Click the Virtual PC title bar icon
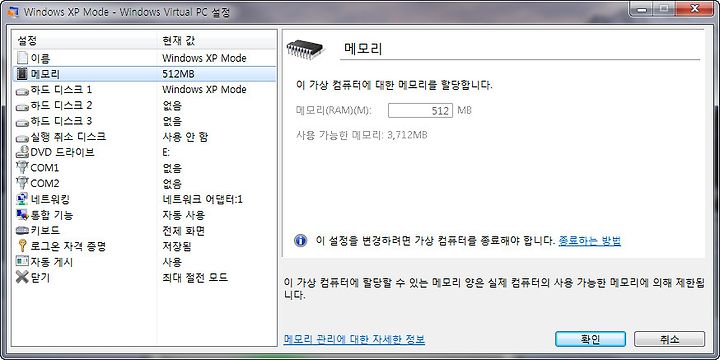The height and width of the screenshot is (360, 720). coord(12,11)
